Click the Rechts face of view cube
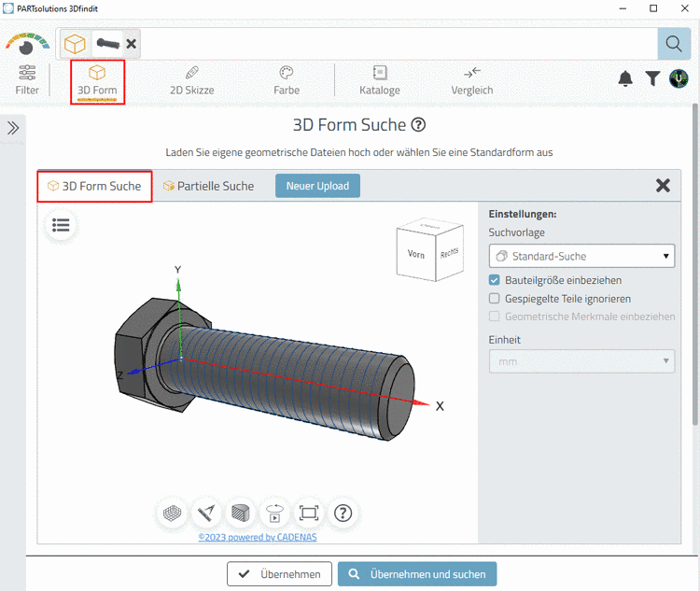The height and width of the screenshot is (591, 700). (450, 253)
